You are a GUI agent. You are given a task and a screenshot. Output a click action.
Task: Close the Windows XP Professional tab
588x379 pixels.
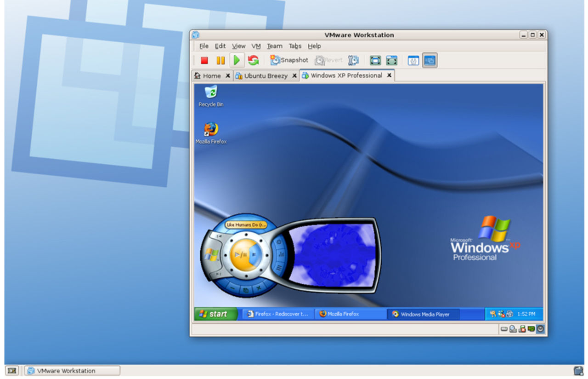(x=389, y=75)
